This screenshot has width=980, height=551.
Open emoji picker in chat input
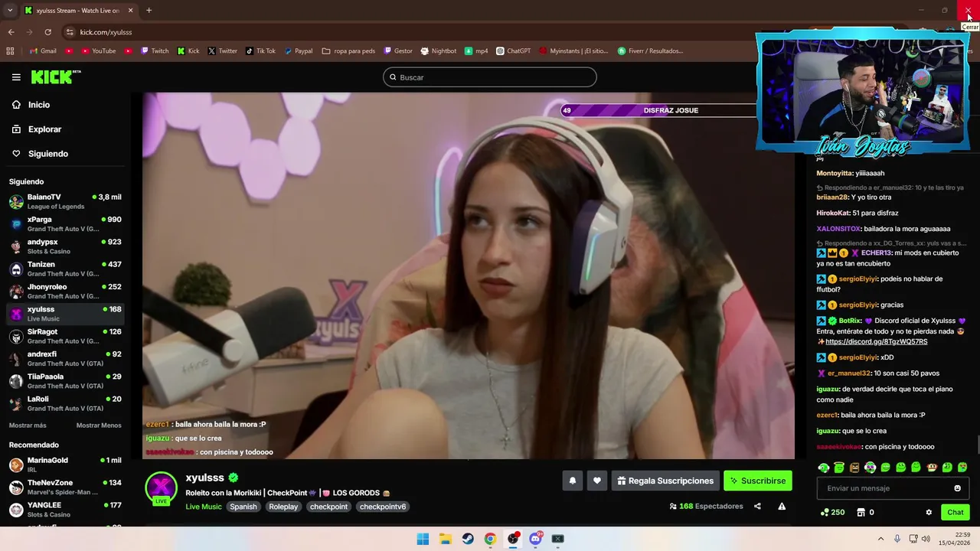point(957,488)
